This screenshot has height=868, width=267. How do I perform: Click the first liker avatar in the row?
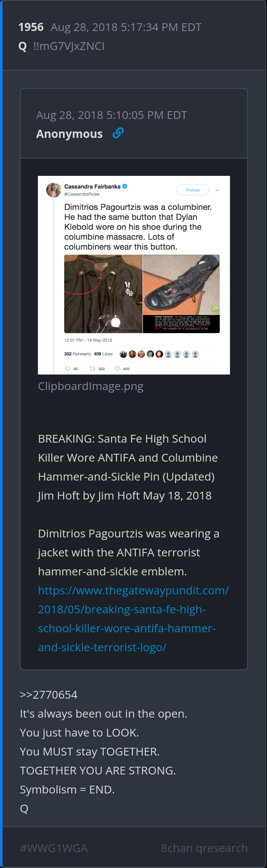pyautogui.click(x=123, y=354)
